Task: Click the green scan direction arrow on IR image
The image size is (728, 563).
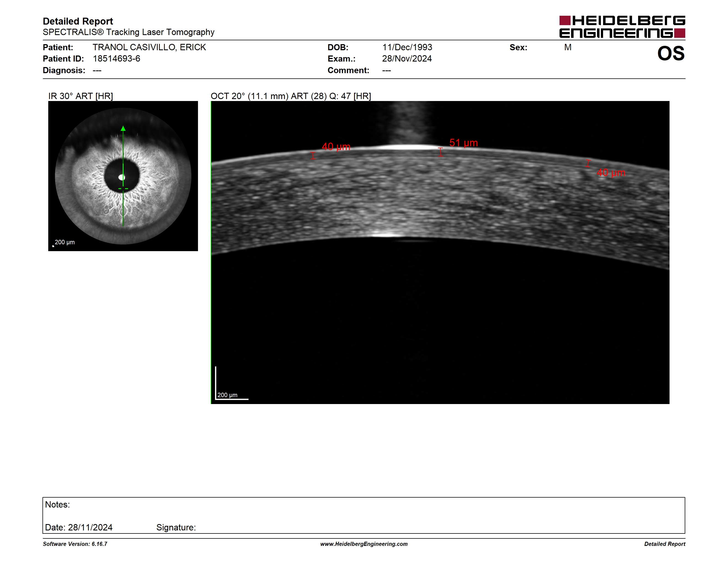Action: point(123,176)
